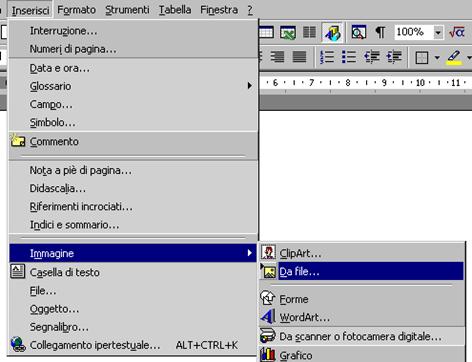Select Data e ora... menu entry
Screen dimensions: 472x362
(133, 68)
